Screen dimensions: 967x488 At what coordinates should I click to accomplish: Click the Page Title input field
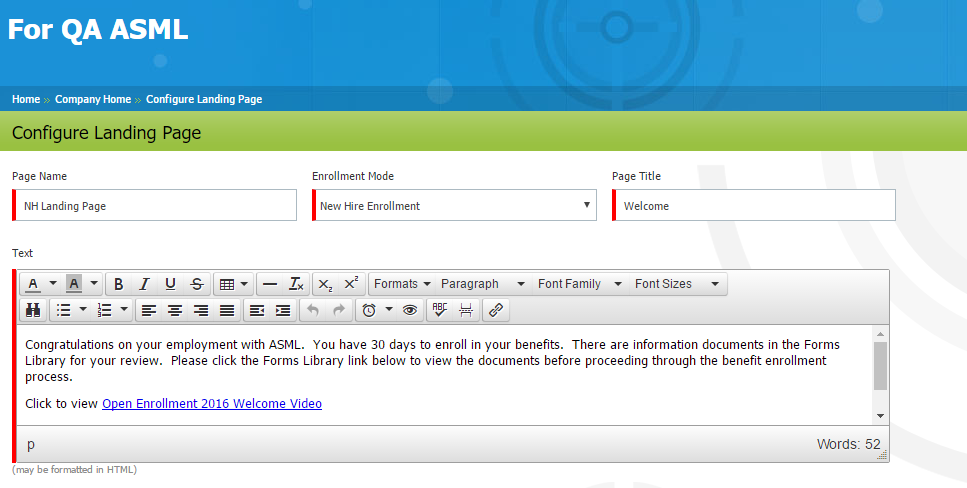click(754, 205)
